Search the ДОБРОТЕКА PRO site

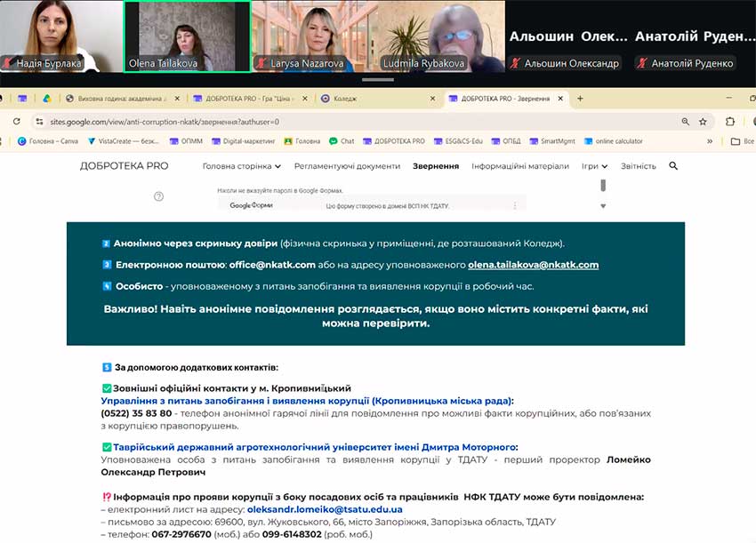click(x=673, y=165)
